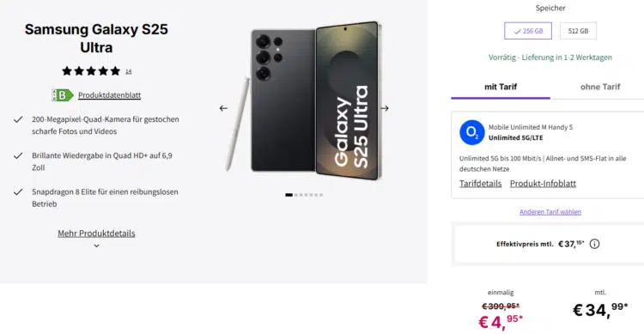Switch to the ohne Tarif tab
The height and width of the screenshot is (334, 644).
click(600, 87)
